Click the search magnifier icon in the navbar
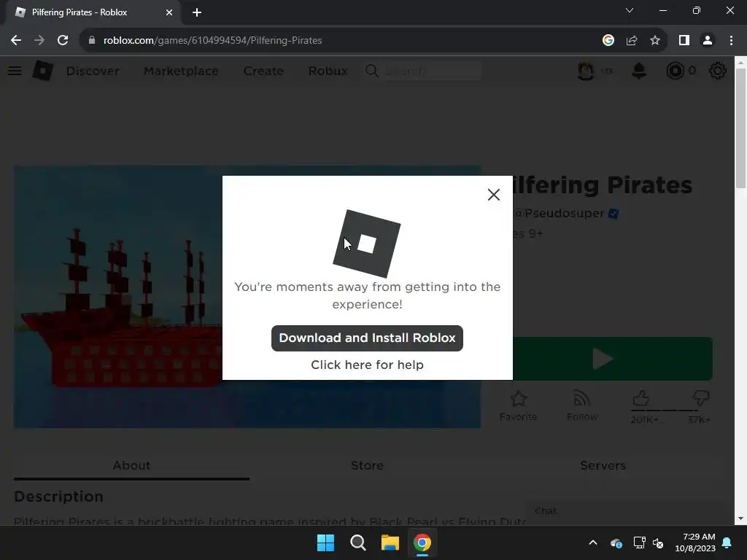The image size is (747, 560). click(371, 71)
